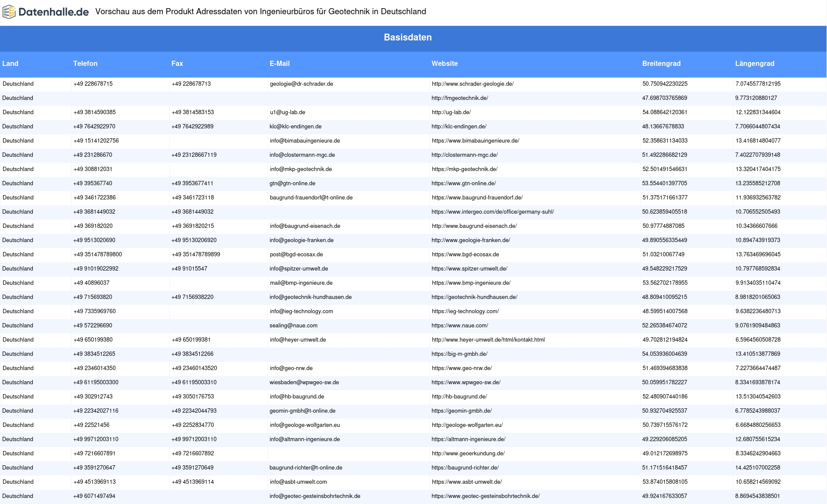
Task: Click phone number +49 6071497494
Action: point(94,496)
